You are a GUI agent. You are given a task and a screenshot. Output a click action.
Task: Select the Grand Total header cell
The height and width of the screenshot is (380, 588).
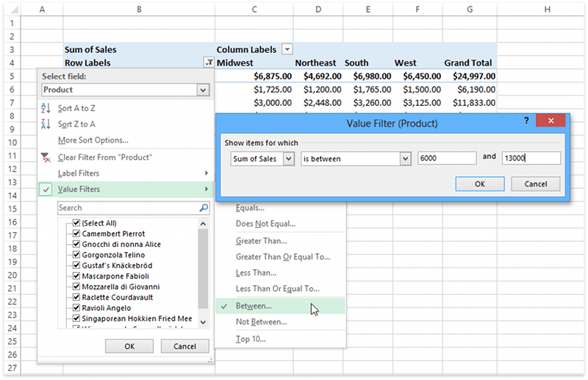coord(470,62)
